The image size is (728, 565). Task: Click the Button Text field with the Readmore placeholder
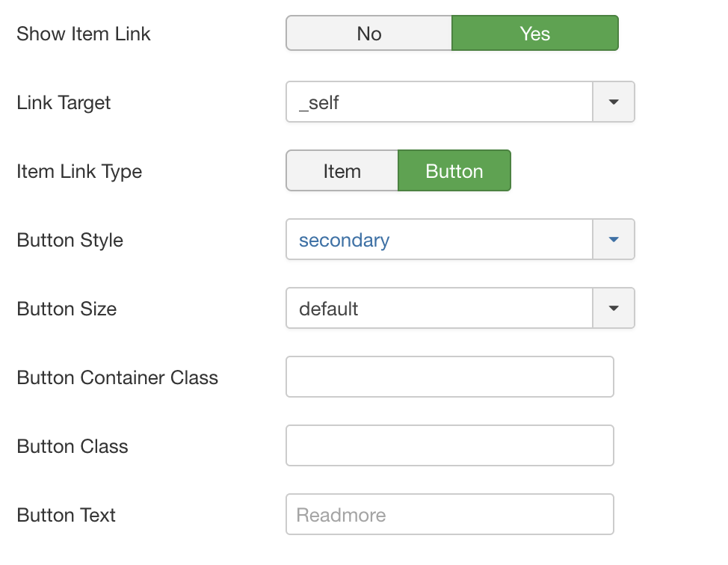[450, 514]
